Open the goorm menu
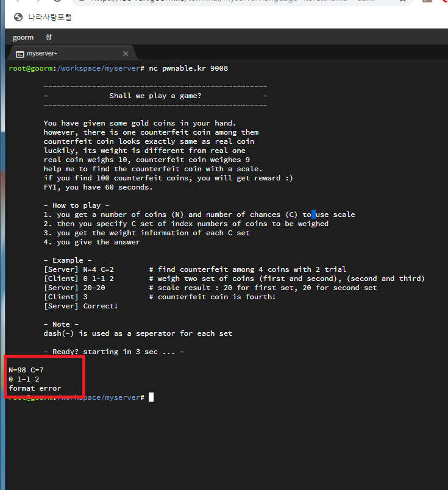Image resolution: width=448 pixels, height=490 pixels. click(23, 38)
